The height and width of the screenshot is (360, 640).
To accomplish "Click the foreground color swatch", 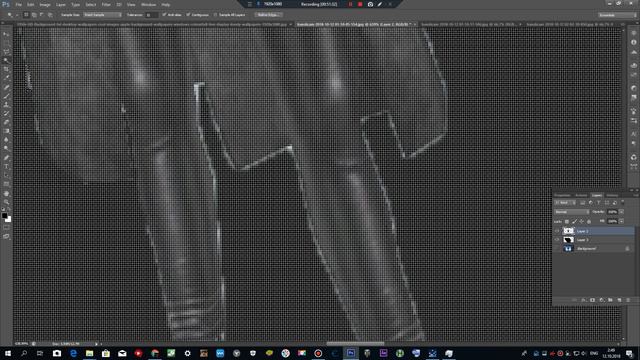I will (4, 216).
